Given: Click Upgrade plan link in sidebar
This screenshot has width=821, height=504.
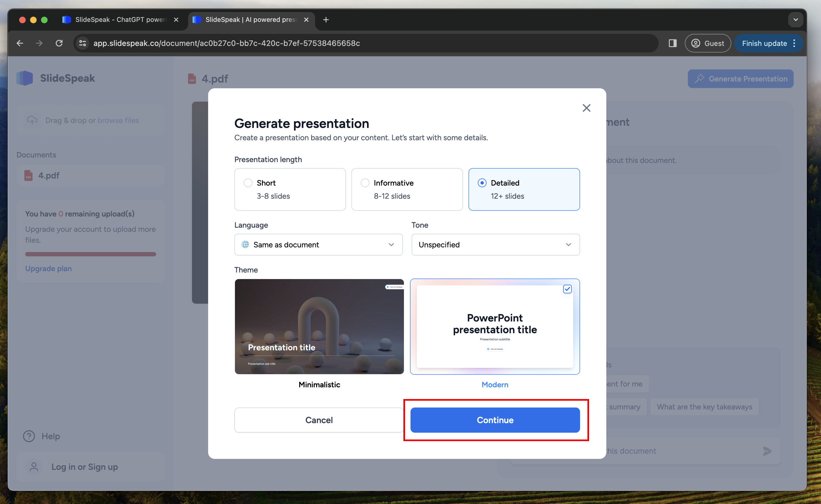Looking at the screenshot, I should 48,268.
